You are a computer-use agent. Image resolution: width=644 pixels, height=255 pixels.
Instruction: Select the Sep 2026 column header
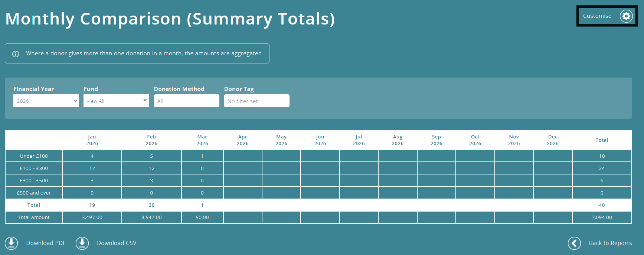[437, 140]
